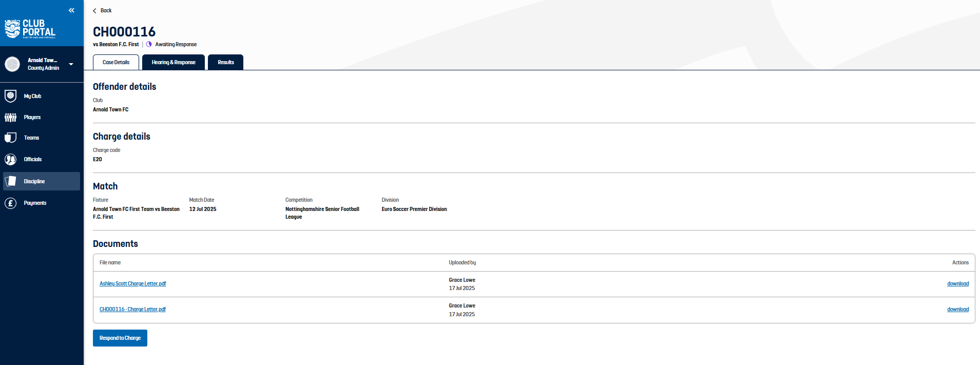This screenshot has height=365, width=980.
Task: Click the Teams shield icon
Action: (x=10, y=138)
